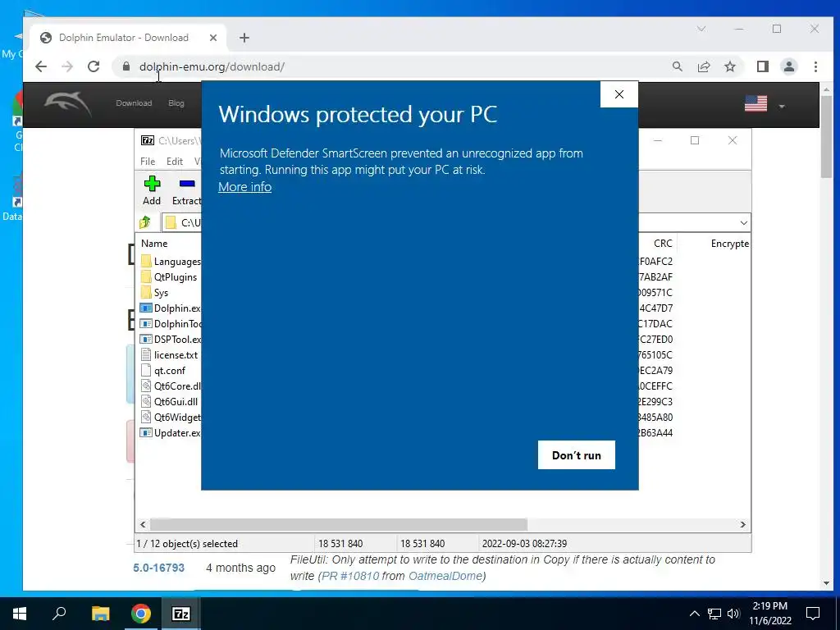Open the US flag language dropdown

coord(765,104)
